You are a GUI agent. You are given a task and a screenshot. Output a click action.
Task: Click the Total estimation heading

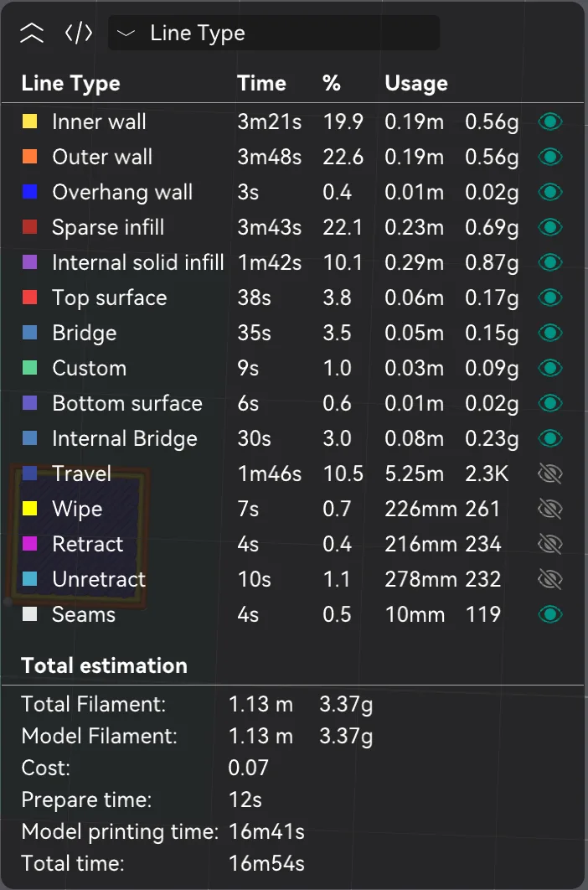click(105, 665)
